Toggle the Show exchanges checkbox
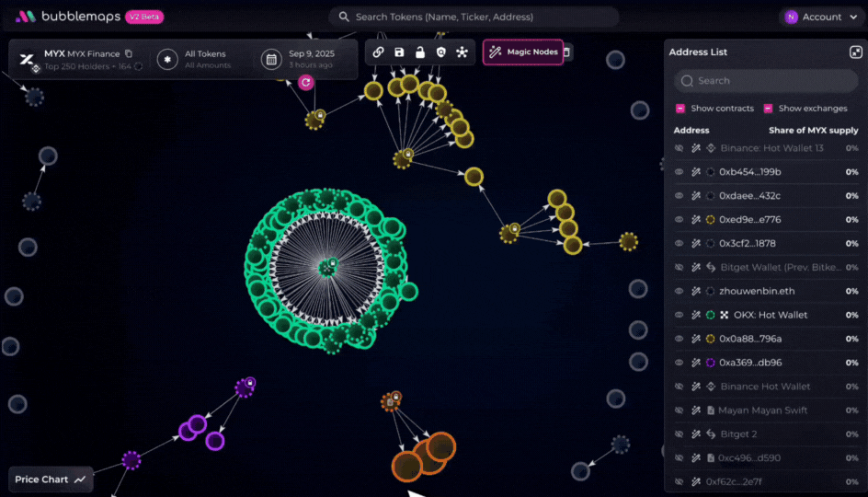The width and height of the screenshot is (868, 497). [x=768, y=109]
